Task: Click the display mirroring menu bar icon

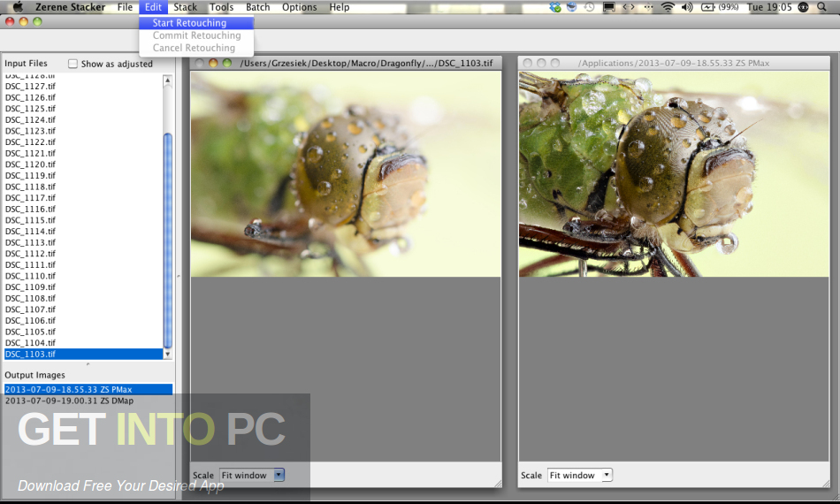Action: 608,7
